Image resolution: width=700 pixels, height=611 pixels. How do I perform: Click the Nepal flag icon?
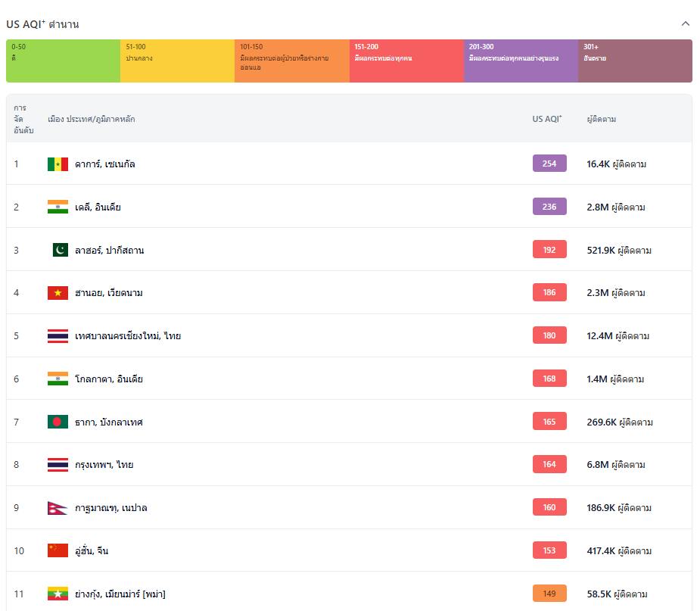(x=56, y=507)
